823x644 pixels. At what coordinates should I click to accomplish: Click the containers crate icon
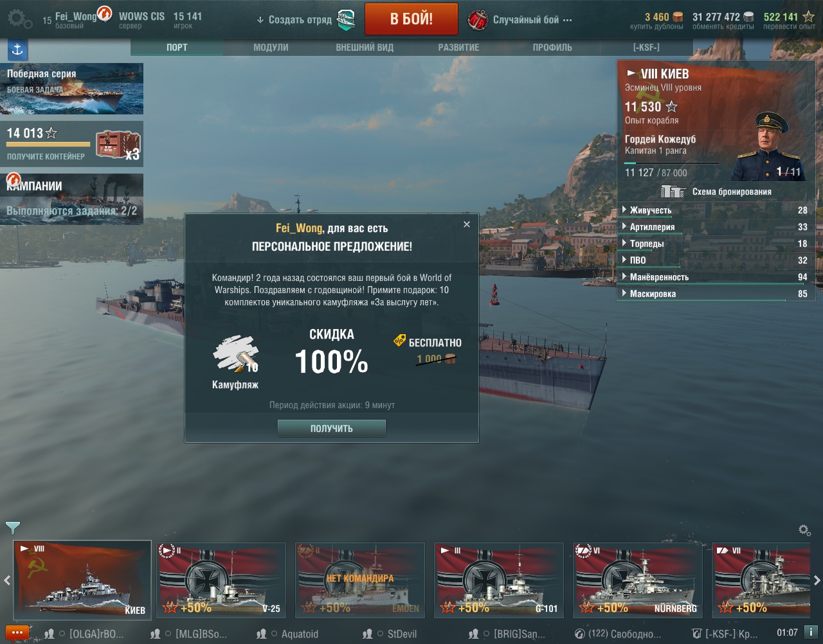point(118,145)
